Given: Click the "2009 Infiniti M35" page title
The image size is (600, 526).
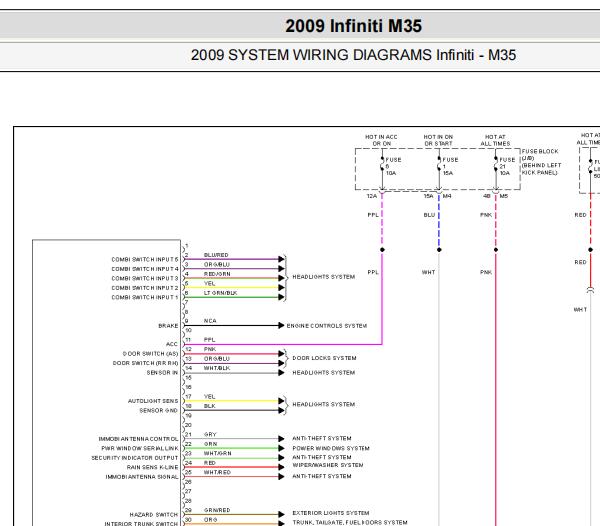Looking at the screenshot, I should pos(353,26).
